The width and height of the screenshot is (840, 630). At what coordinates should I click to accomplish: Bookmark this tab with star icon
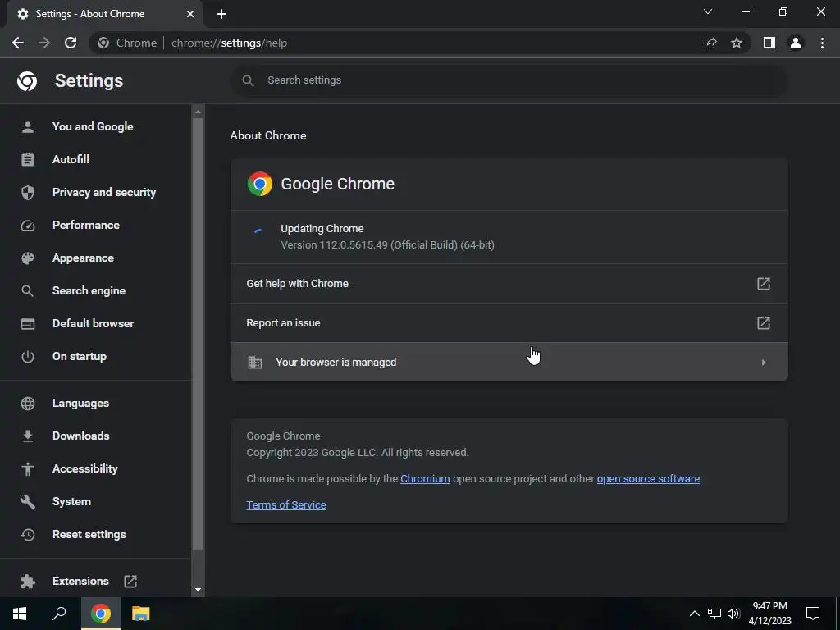pyautogui.click(x=737, y=43)
